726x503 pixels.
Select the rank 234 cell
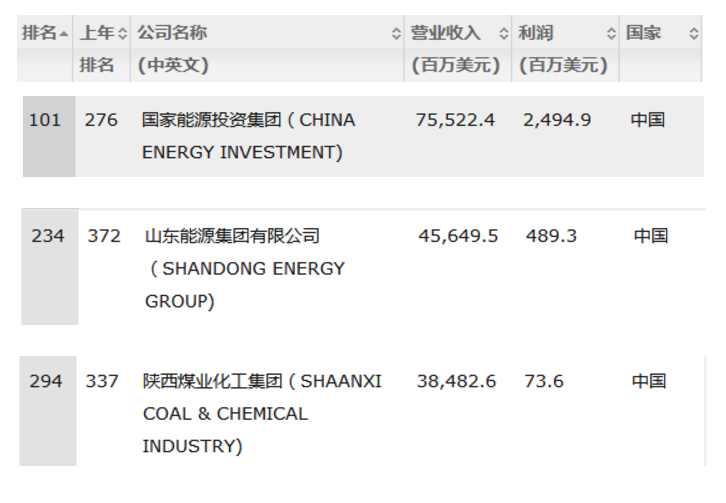coord(47,236)
